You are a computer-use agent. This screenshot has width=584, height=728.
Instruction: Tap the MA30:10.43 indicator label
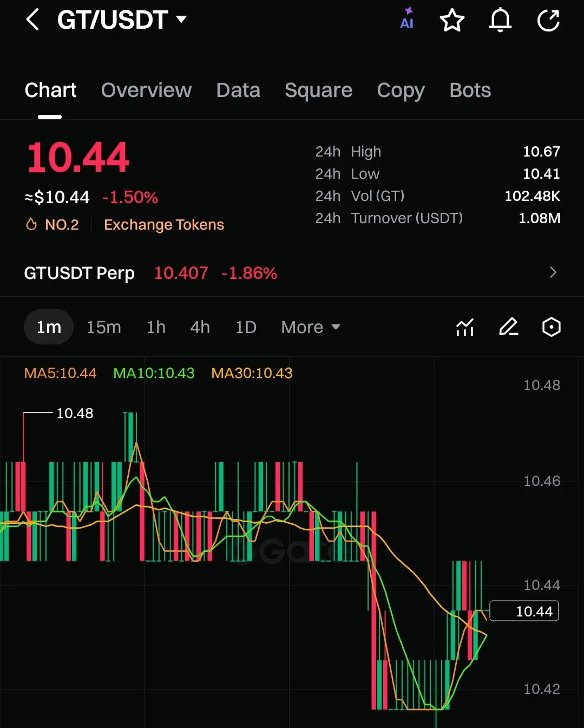tap(252, 373)
